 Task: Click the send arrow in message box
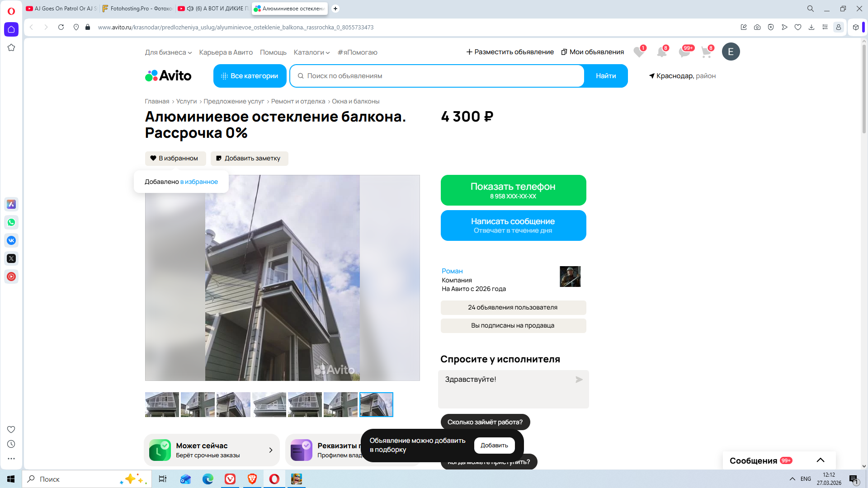click(x=579, y=380)
